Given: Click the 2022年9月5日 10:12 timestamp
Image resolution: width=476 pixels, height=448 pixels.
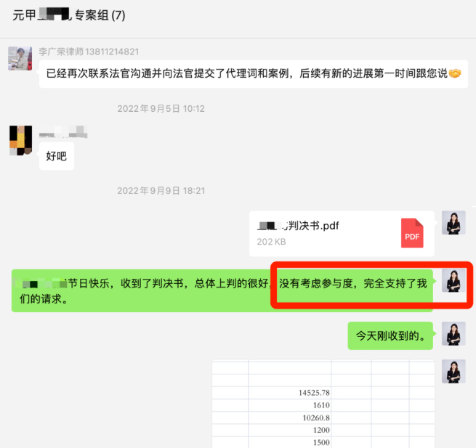Looking at the screenshot, I should pos(161,109).
